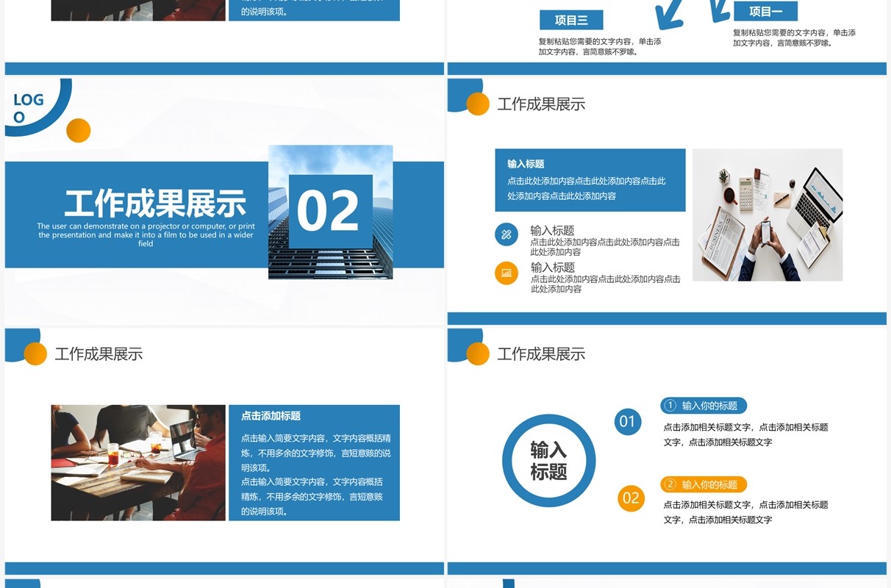Select the overhead office desk photo
Screen dimensions: 891x588
click(767, 215)
